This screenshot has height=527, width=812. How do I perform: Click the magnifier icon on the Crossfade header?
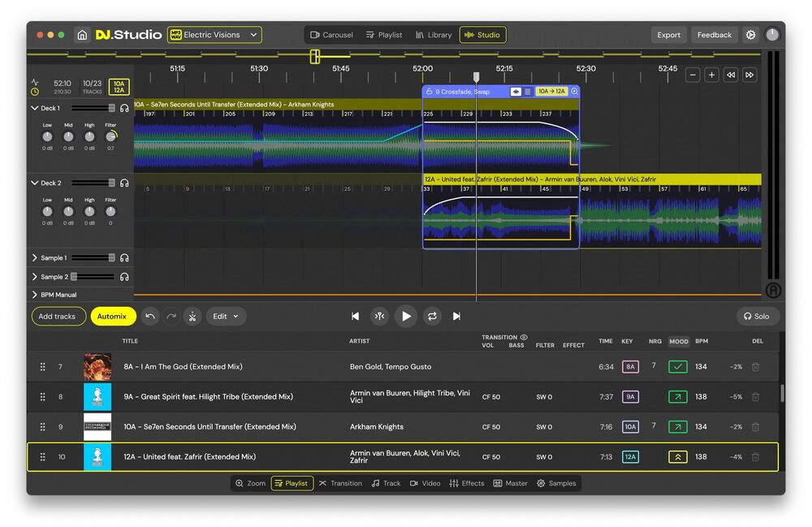(574, 92)
